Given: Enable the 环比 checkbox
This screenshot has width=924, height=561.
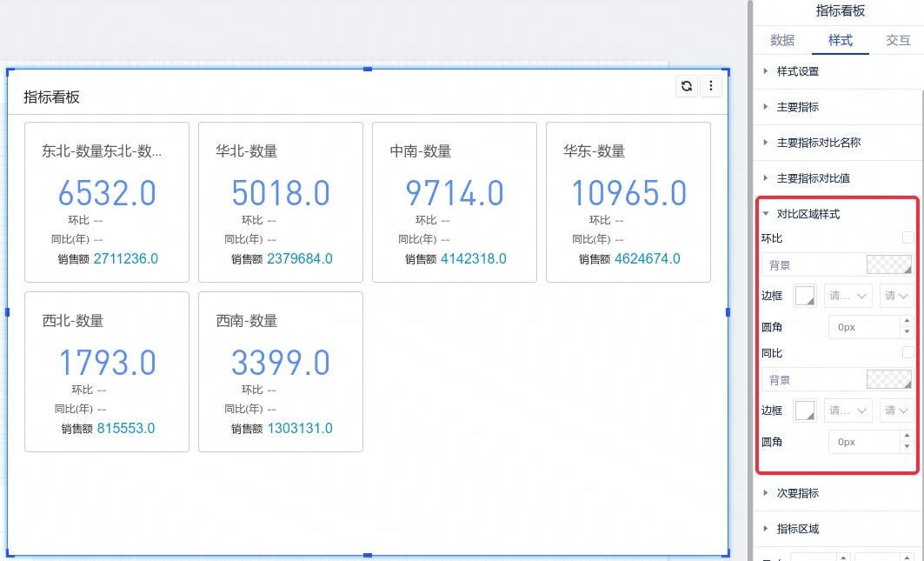Looking at the screenshot, I should click(907, 237).
